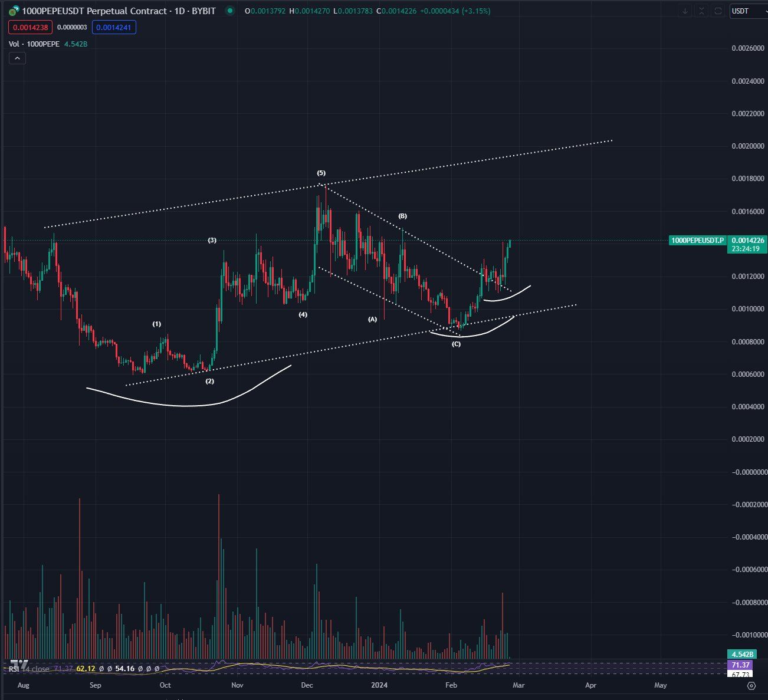
Task: Click the collapse arrows icon near the top right
Action: click(700, 11)
